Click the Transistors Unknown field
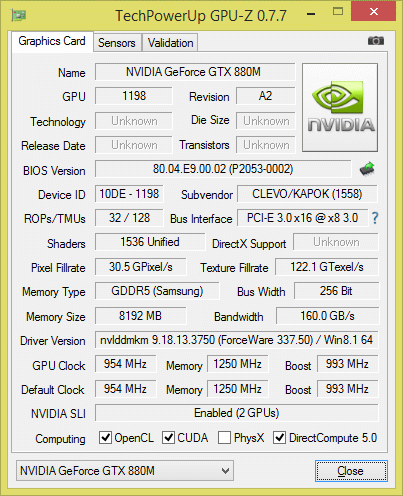The width and height of the screenshot is (403, 496). [266, 145]
